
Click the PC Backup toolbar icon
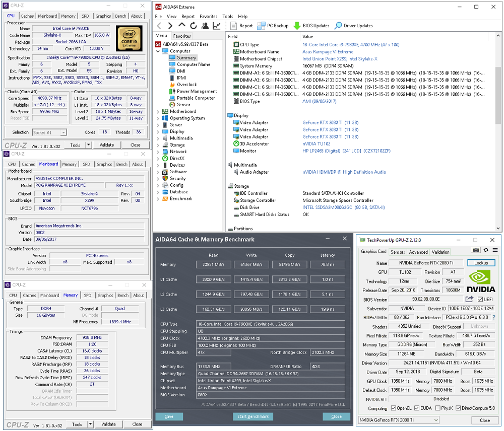click(x=261, y=26)
